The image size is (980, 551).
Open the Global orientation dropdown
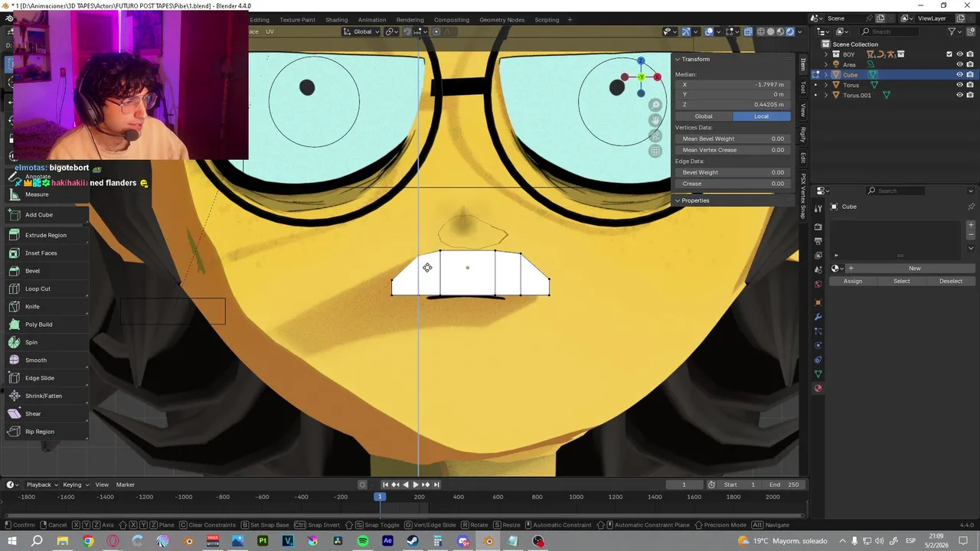click(361, 31)
